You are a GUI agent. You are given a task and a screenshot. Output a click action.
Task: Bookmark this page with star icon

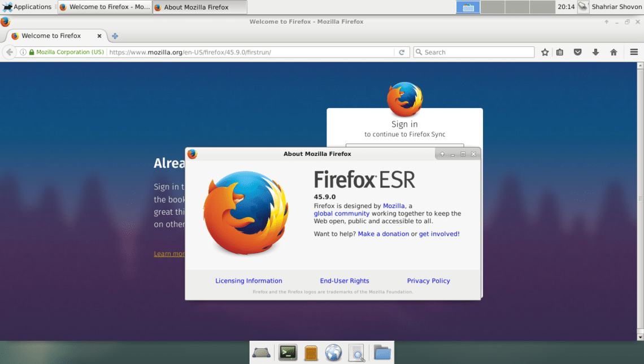click(x=545, y=52)
